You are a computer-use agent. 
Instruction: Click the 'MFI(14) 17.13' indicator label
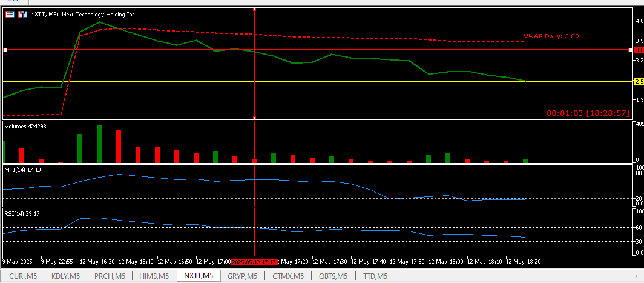[x=22, y=170]
